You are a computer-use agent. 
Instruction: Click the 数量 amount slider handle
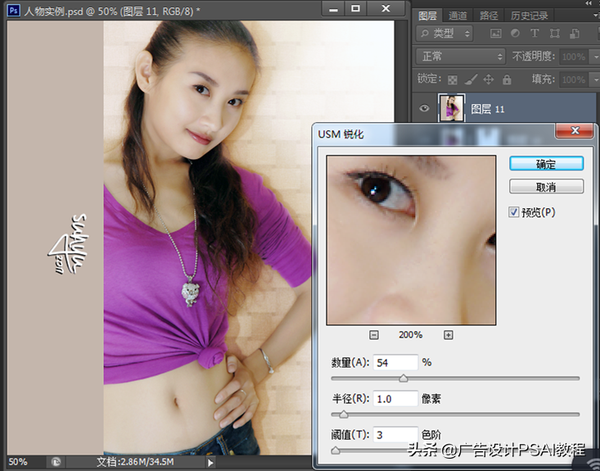(403, 378)
